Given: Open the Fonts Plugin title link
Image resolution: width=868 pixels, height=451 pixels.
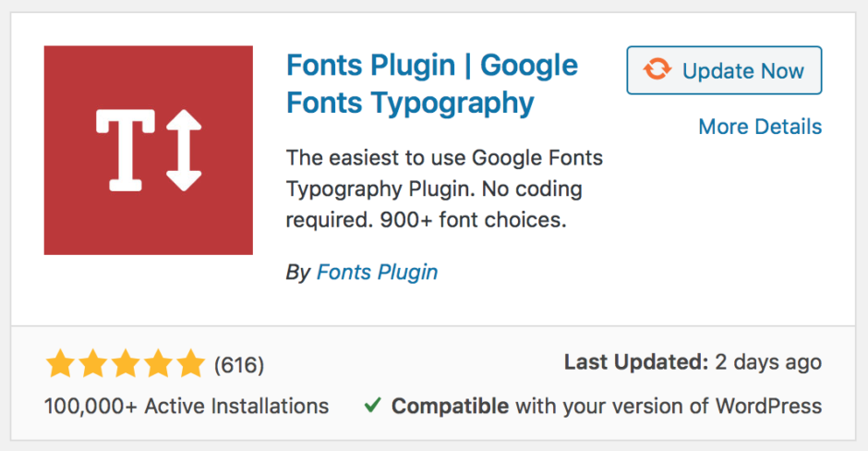Looking at the screenshot, I should [x=432, y=84].
